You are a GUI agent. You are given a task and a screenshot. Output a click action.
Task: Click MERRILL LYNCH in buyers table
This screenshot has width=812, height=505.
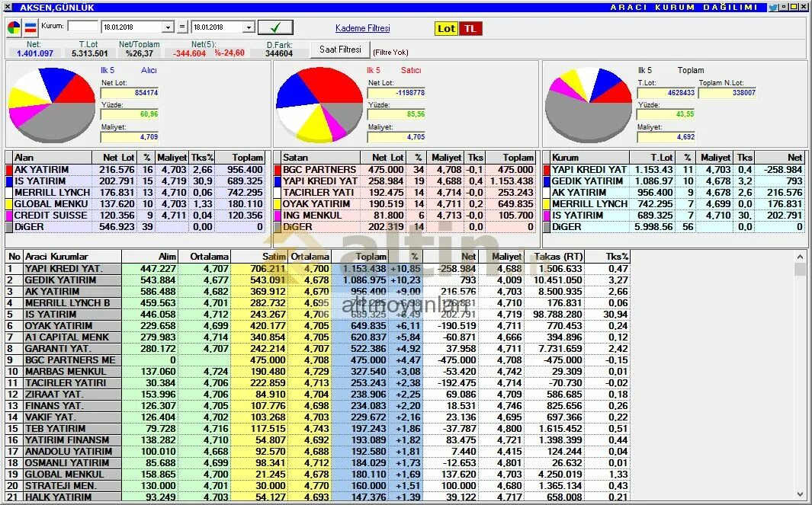coord(52,193)
